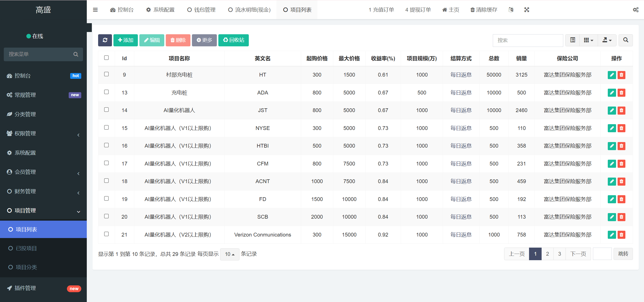Enter fullscreen with the expand icon
The height and width of the screenshot is (302, 644).
[527, 10]
